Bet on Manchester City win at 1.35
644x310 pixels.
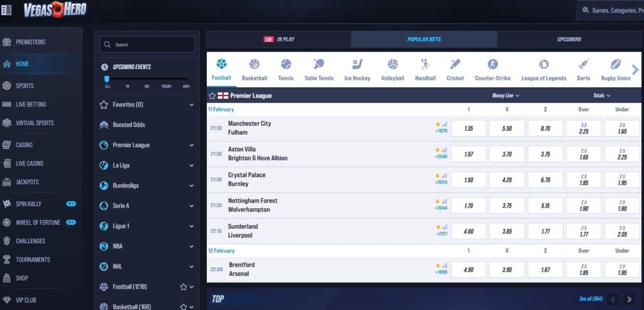pyautogui.click(x=469, y=128)
